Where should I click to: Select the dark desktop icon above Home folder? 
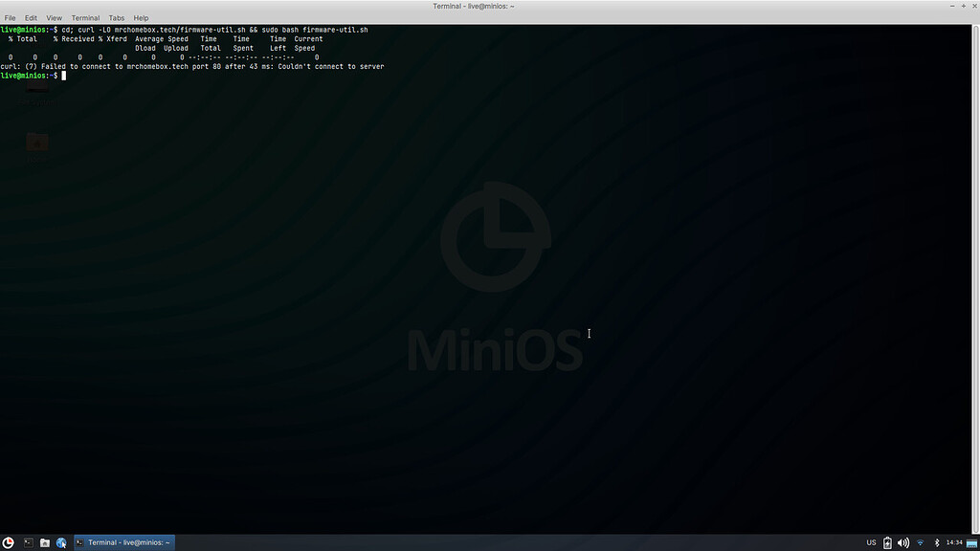[36, 89]
